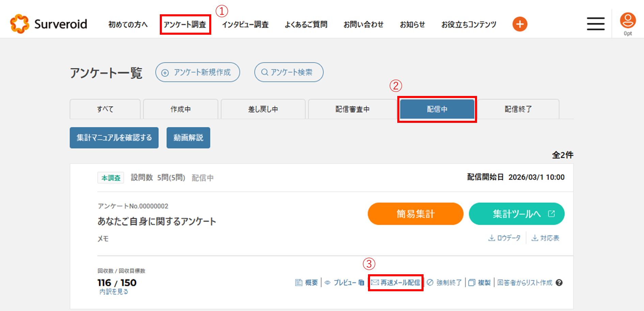644x311 pixels.
Task: Switch to the 配信終了 tab
Action: [x=518, y=109]
